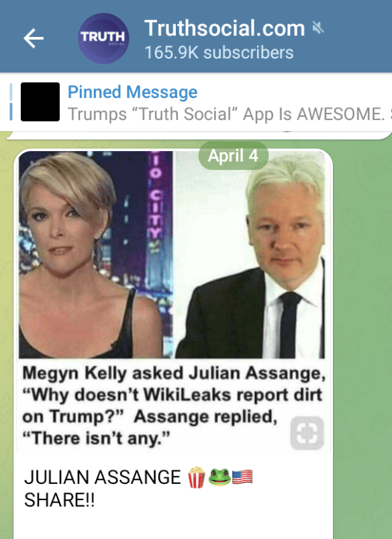This screenshot has width=392, height=539.
Task: Go back using the left arrow
Action: click(34, 38)
